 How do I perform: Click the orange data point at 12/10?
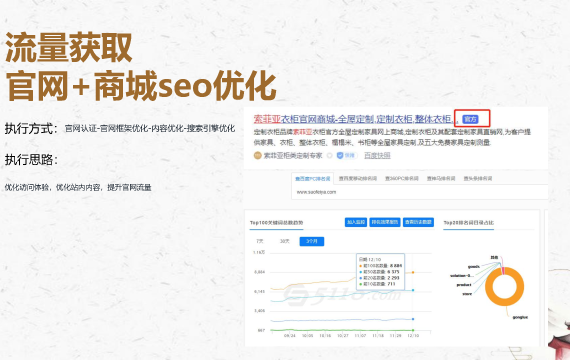[413, 272]
